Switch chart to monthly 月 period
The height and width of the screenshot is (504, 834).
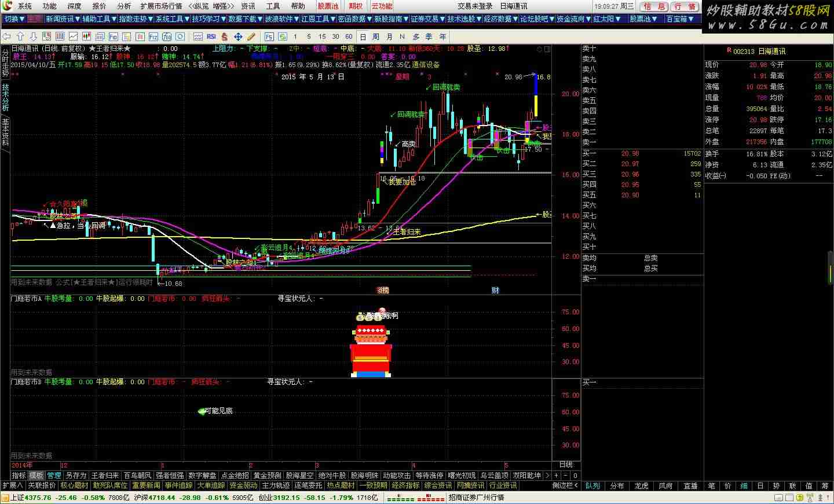point(389,36)
